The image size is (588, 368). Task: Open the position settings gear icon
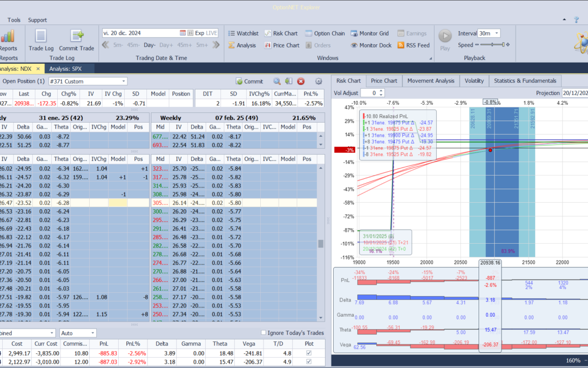point(319,81)
